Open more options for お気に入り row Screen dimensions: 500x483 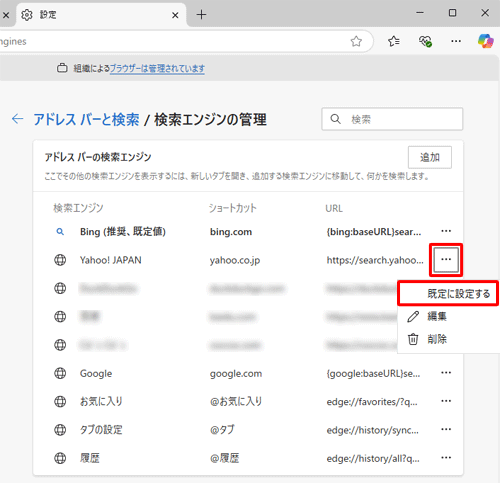click(446, 401)
